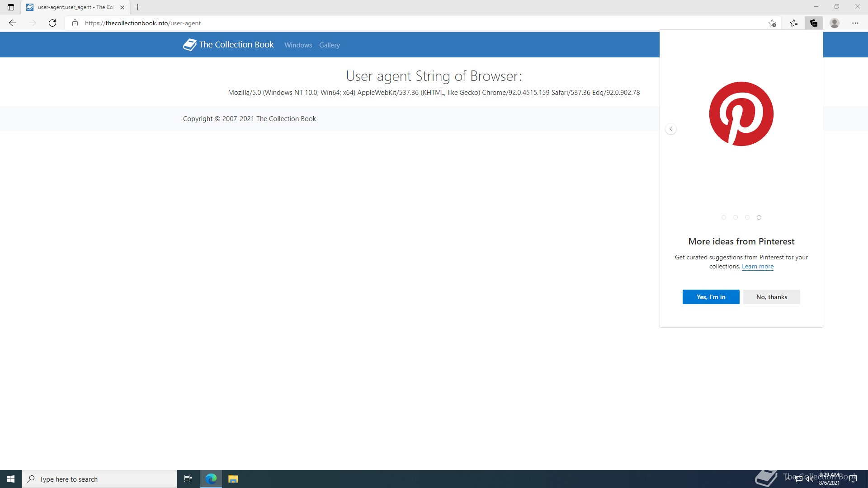The height and width of the screenshot is (488, 868).
Task: Select the fourth carousel dot indicator
Action: [759, 217]
